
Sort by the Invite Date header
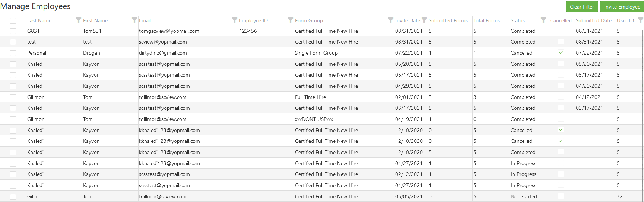coord(407,20)
